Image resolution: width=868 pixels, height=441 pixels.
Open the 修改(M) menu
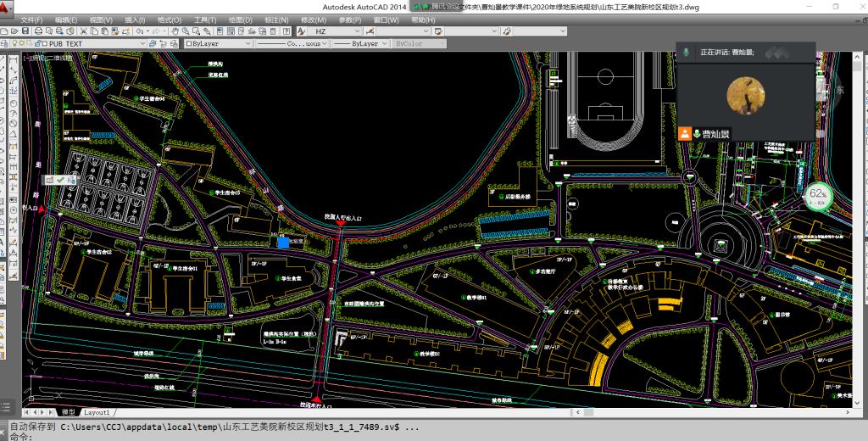pos(313,20)
